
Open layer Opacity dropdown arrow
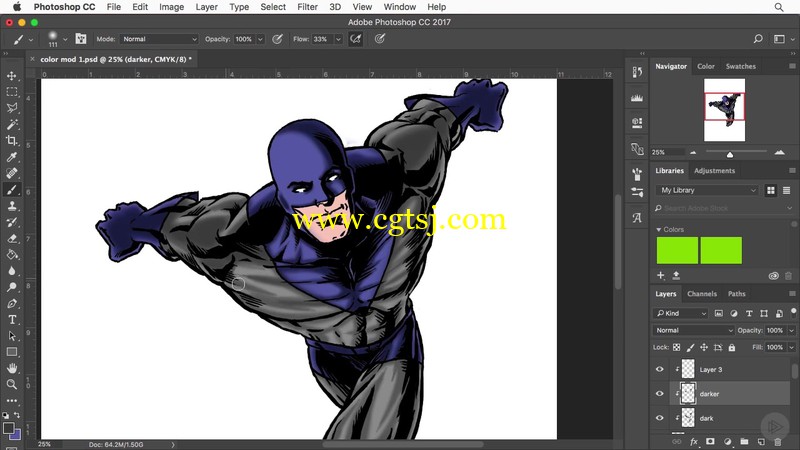(x=791, y=331)
